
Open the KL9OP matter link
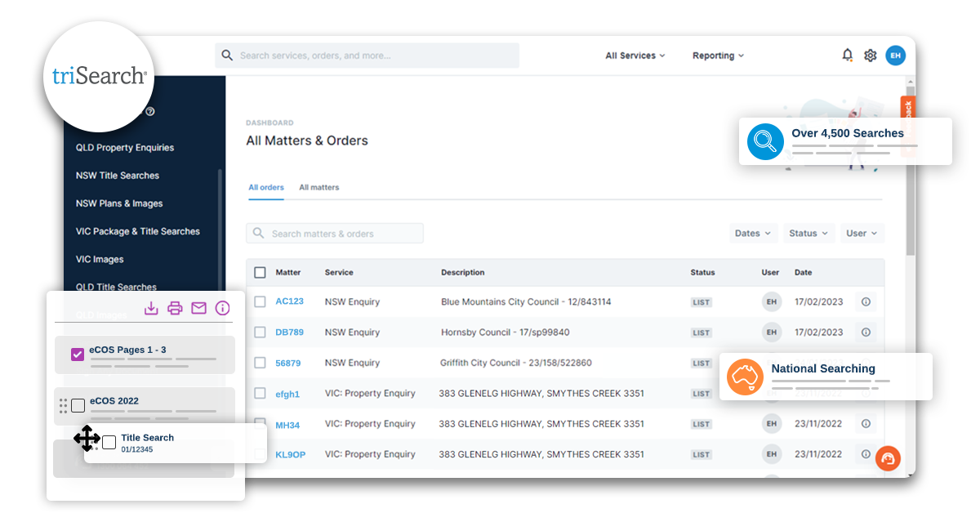click(x=290, y=454)
